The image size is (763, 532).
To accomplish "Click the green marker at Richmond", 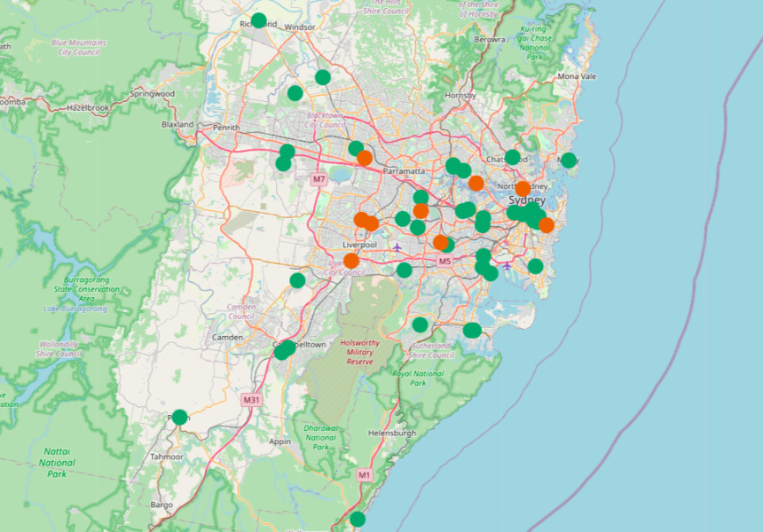I will [258, 20].
